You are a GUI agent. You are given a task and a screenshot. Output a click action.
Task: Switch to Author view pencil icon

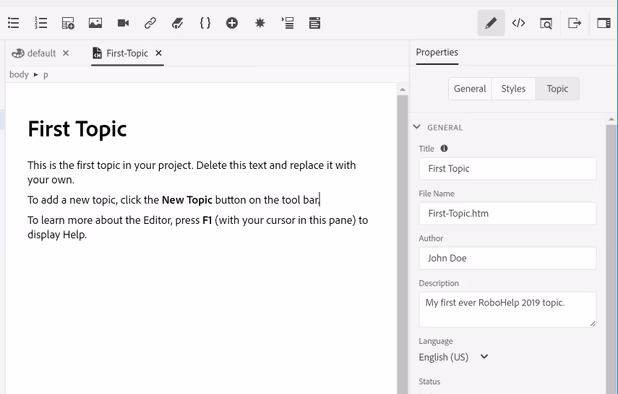[x=491, y=23]
